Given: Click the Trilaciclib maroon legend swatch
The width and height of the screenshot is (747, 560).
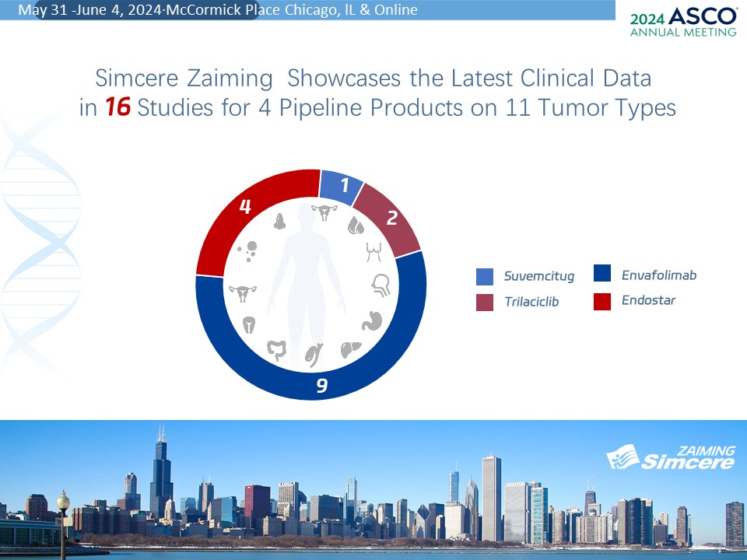Looking at the screenshot, I should click(485, 303).
